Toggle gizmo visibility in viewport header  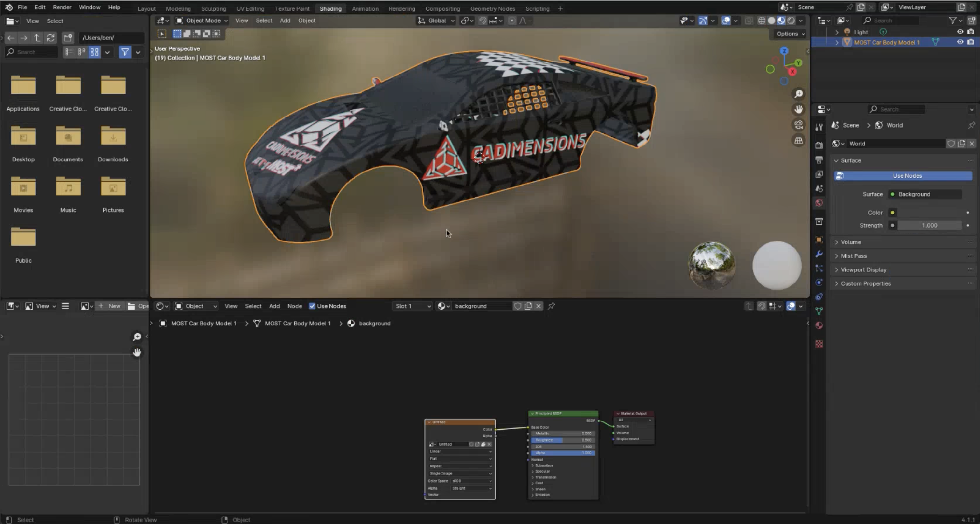tap(703, 21)
